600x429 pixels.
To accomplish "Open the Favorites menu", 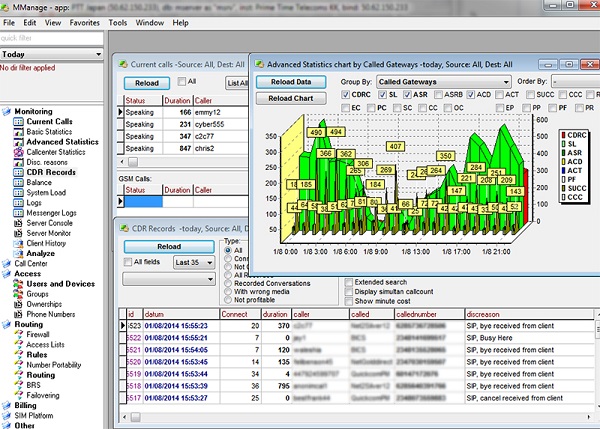I will click(x=84, y=21).
